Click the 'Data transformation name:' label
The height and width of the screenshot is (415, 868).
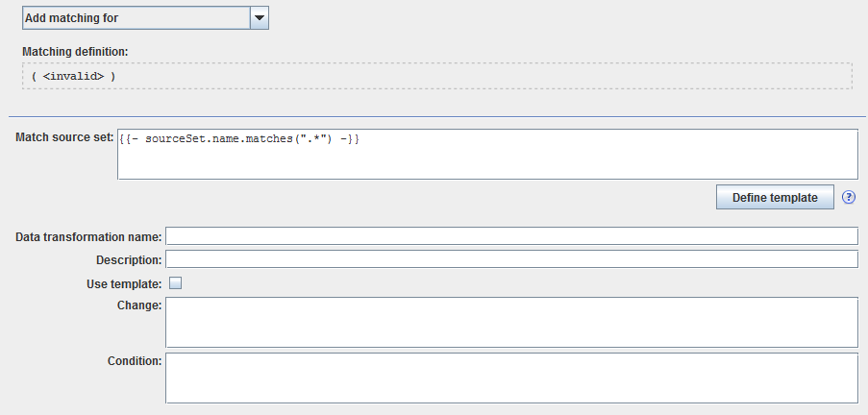[x=89, y=236]
